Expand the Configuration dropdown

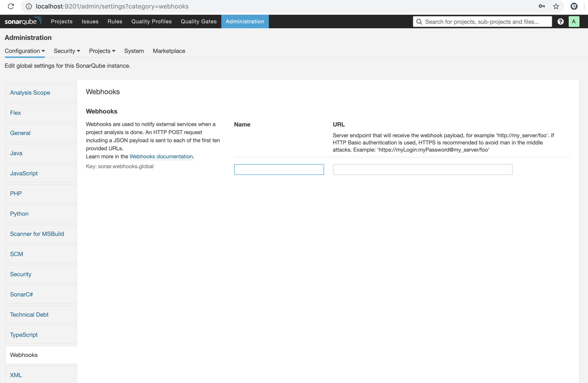click(25, 51)
